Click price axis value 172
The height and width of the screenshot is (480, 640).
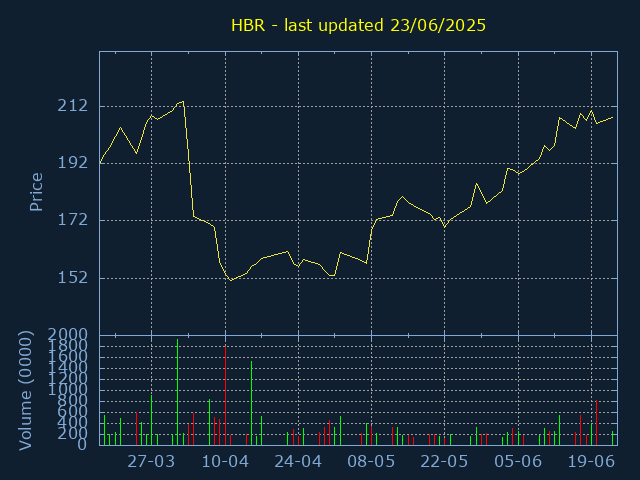click(73, 220)
